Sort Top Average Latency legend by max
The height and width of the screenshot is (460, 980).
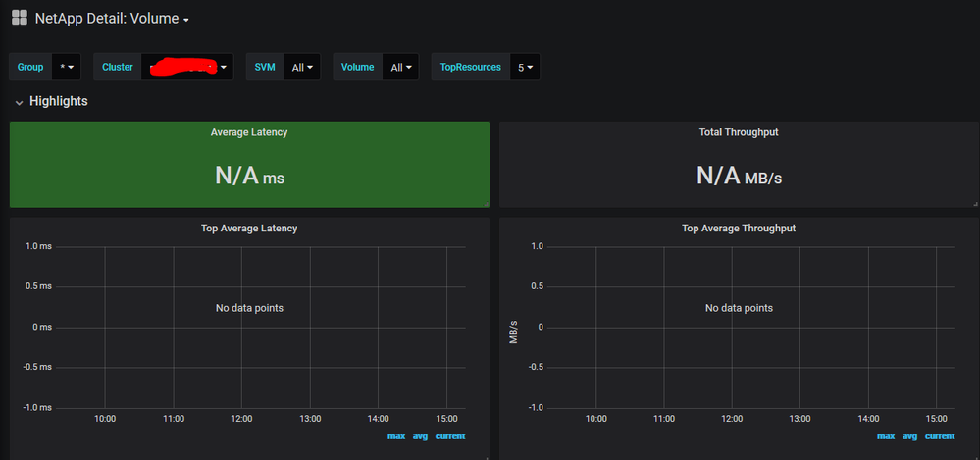click(x=396, y=436)
